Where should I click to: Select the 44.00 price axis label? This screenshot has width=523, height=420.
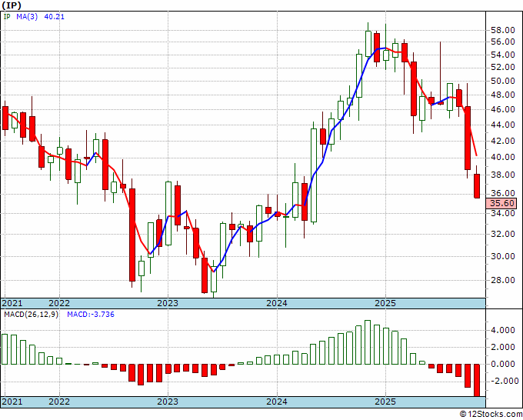pyautogui.click(x=503, y=125)
